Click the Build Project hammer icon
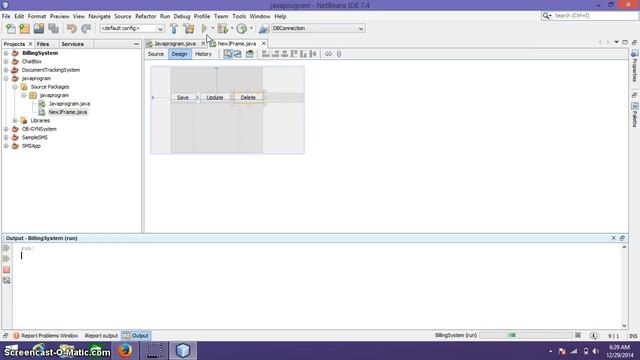 [174, 28]
